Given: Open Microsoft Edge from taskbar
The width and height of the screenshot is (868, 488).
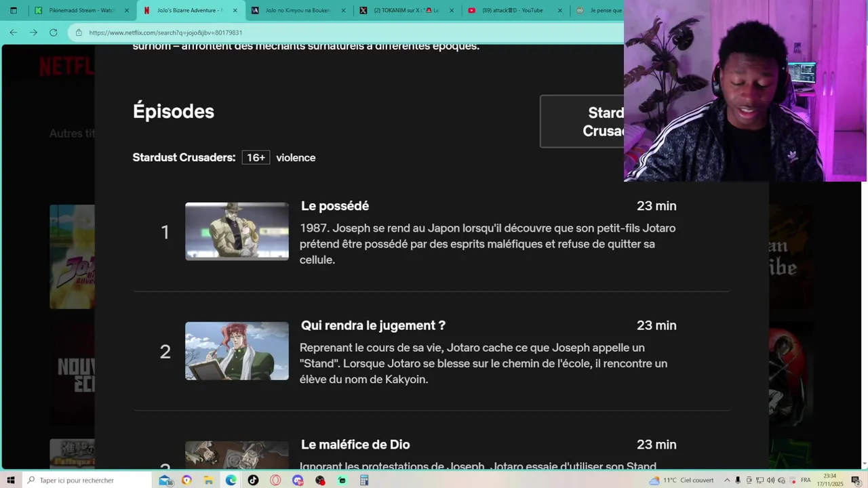Looking at the screenshot, I should pyautogui.click(x=231, y=480).
